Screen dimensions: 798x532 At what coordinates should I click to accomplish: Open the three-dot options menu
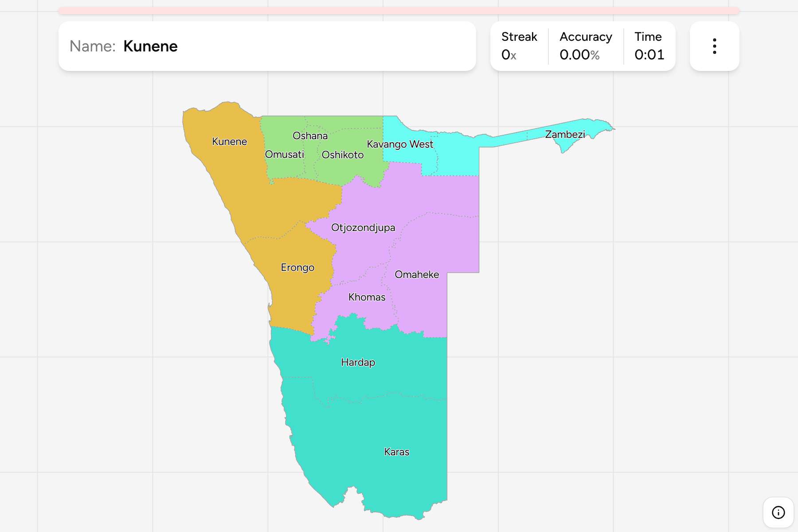(714, 46)
